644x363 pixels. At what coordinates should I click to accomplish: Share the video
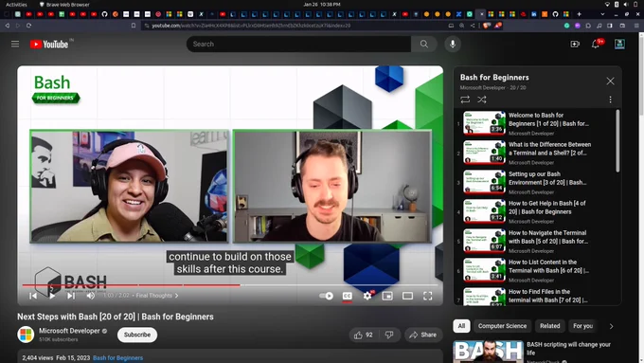pyautogui.click(x=423, y=336)
